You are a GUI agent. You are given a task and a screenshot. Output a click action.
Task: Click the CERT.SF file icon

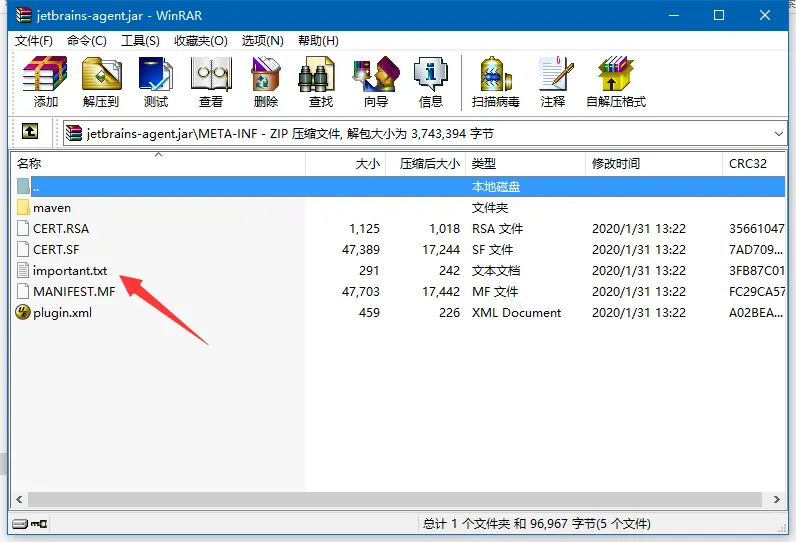(23, 249)
